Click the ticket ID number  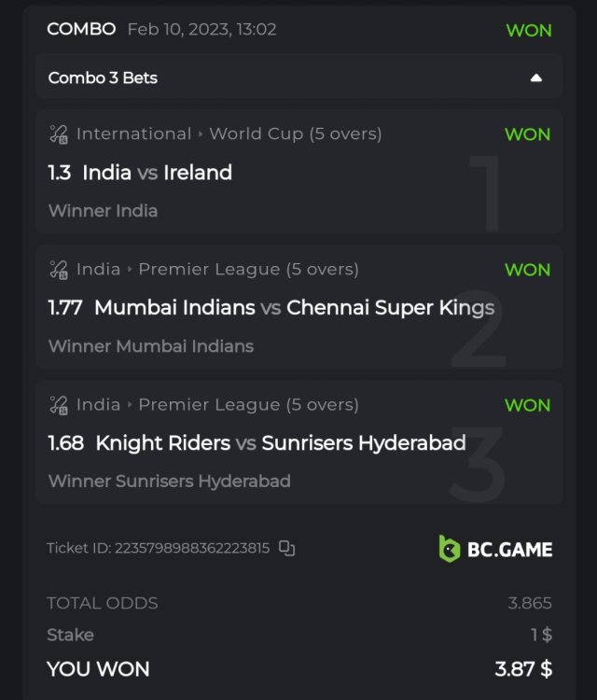tap(191, 549)
